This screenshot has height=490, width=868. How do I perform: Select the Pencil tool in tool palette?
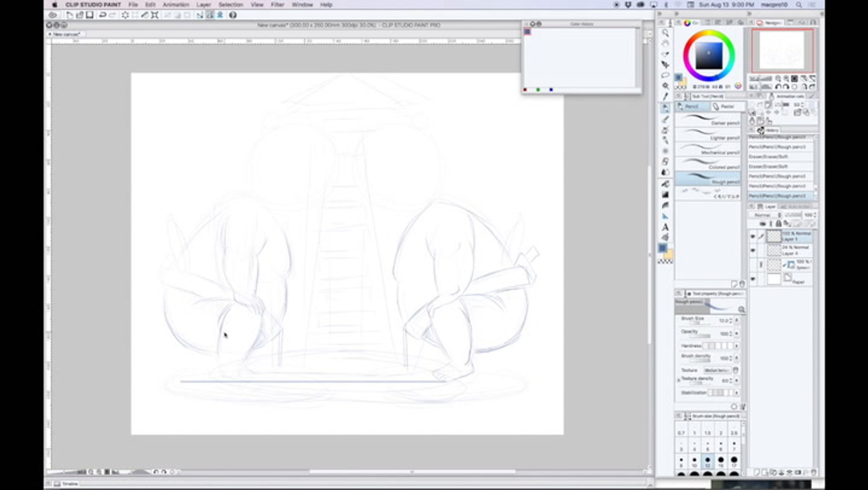pos(665,108)
